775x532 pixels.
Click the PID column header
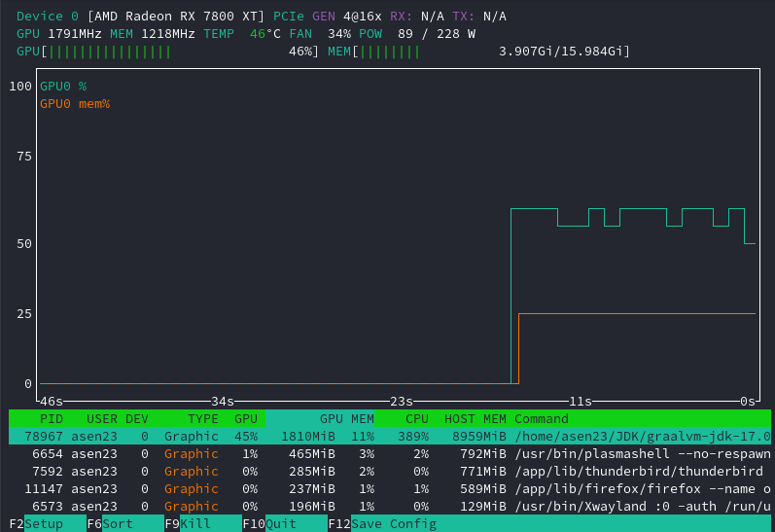(52, 419)
